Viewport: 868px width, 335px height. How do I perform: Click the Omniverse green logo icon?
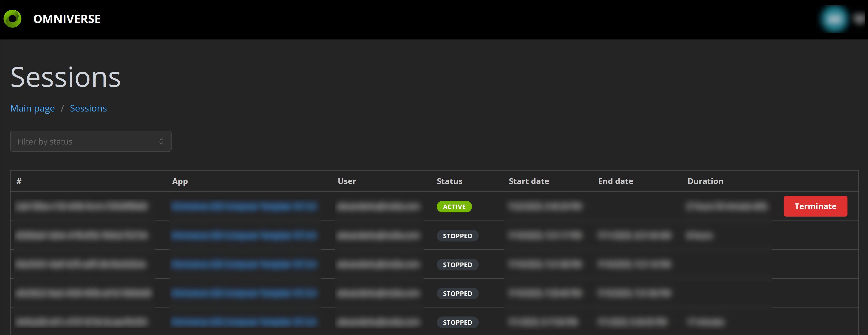[x=12, y=19]
